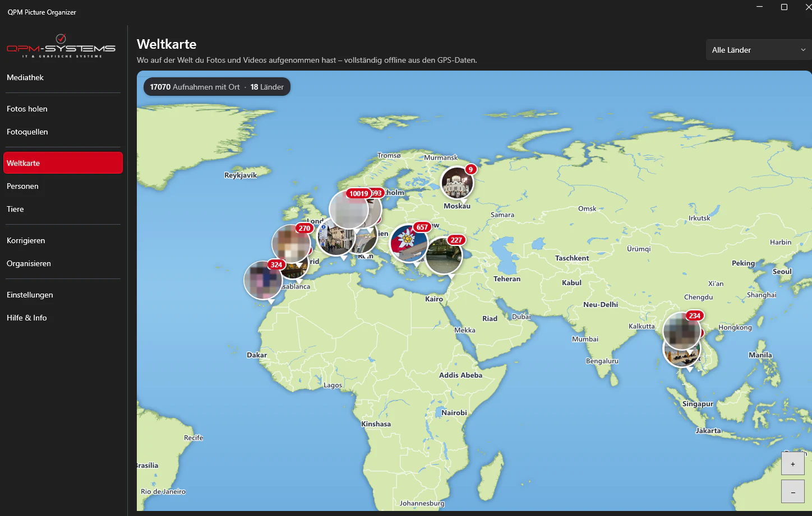Click the 18 Länder count
The image size is (812, 516).
(x=267, y=87)
